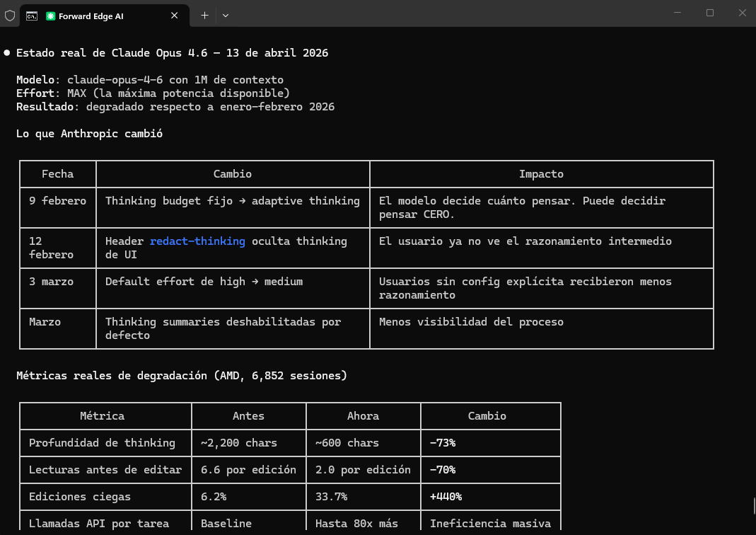The height and width of the screenshot is (535, 756).
Task: Click the heading 'Estado real de Claude Opus 4.6'
Action: [x=172, y=53]
